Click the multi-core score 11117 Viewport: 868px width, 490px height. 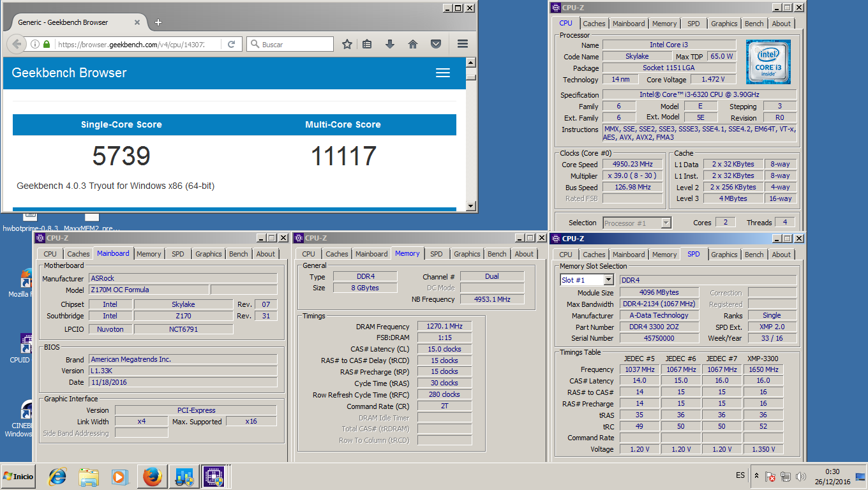click(343, 156)
